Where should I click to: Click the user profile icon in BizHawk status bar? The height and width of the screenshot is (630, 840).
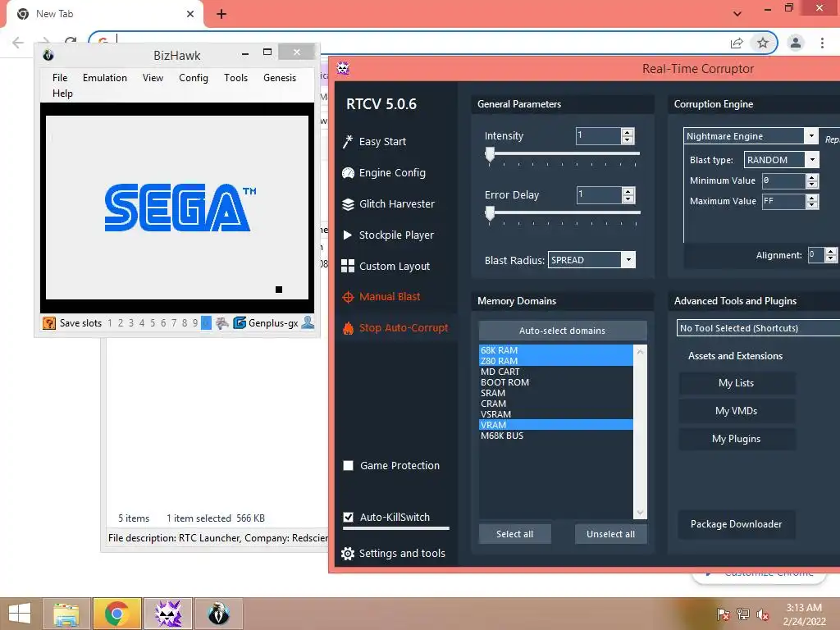point(308,322)
